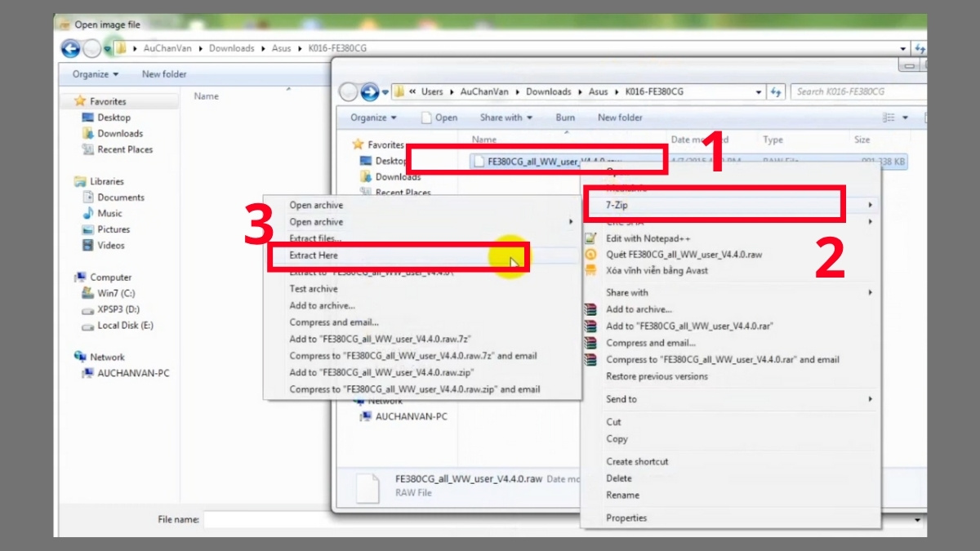The width and height of the screenshot is (980, 551).
Task: Click the File name input field
Action: point(558,519)
